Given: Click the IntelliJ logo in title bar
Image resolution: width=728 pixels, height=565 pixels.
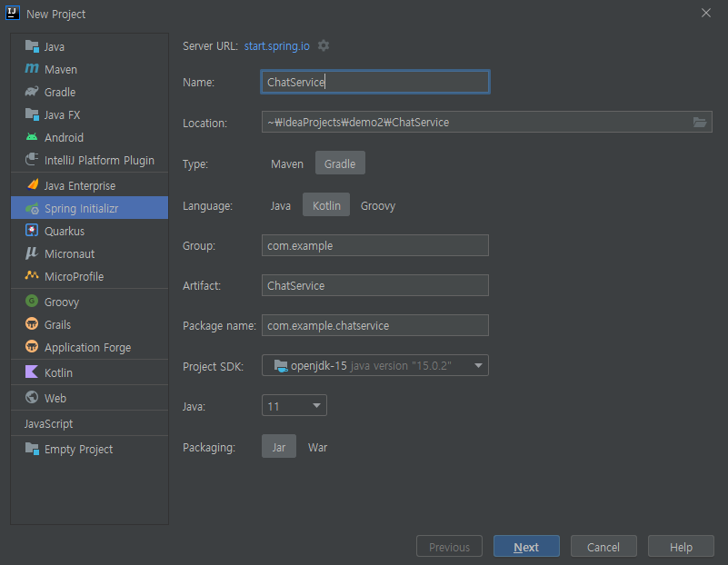Looking at the screenshot, I should point(13,13).
